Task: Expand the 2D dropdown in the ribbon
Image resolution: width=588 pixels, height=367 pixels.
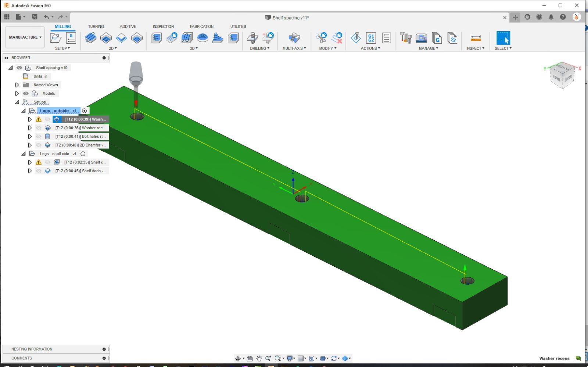Action: 113,48
